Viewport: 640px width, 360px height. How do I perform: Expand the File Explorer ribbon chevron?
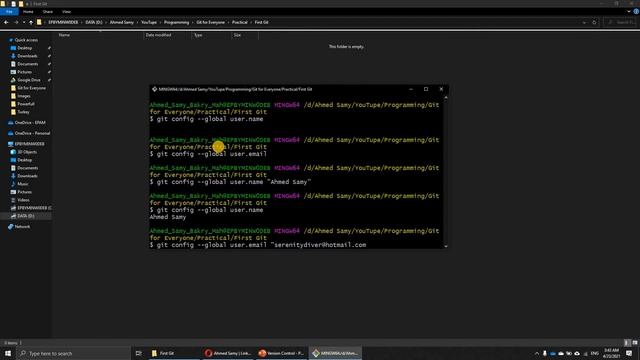(629, 12)
